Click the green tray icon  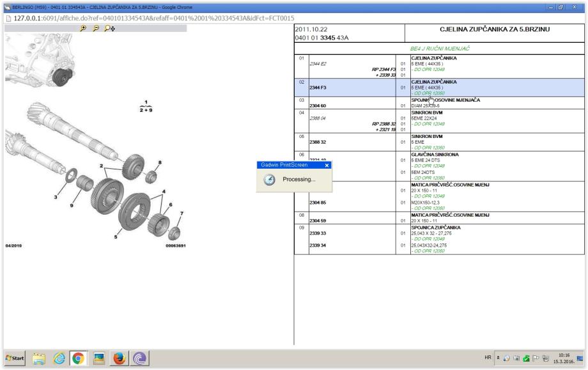point(526,358)
